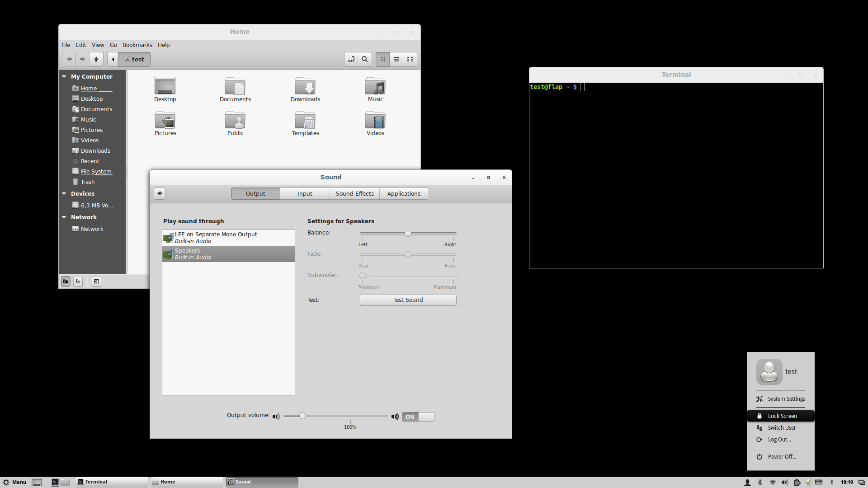Click the Balance slider handle
Image resolution: width=868 pixels, height=488 pixels.
point(408,234)
